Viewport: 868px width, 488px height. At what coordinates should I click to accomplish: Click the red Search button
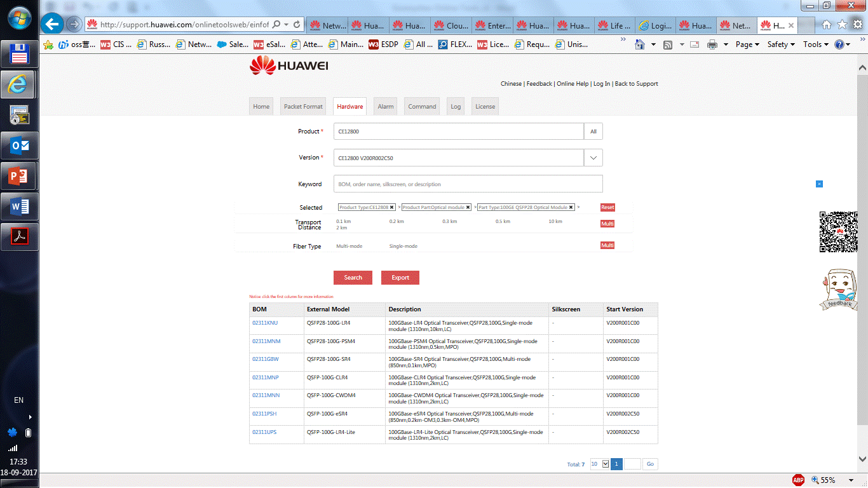[x=353, y=278]
